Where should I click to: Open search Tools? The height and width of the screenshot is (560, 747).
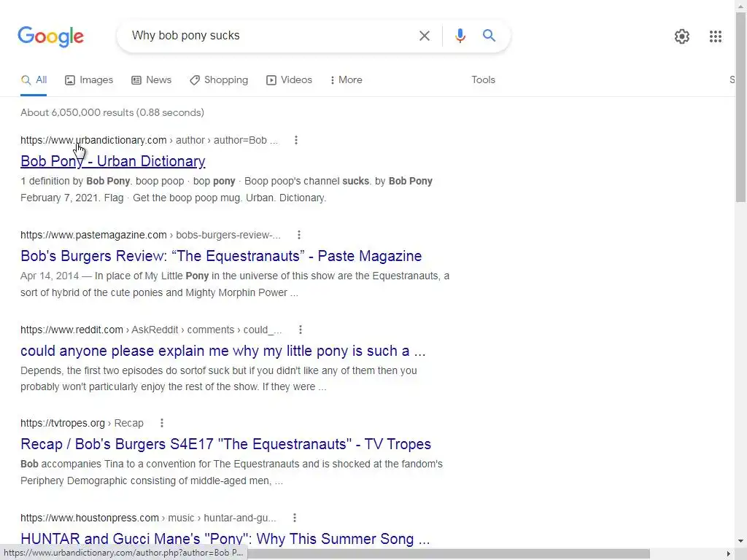(483, 80)
